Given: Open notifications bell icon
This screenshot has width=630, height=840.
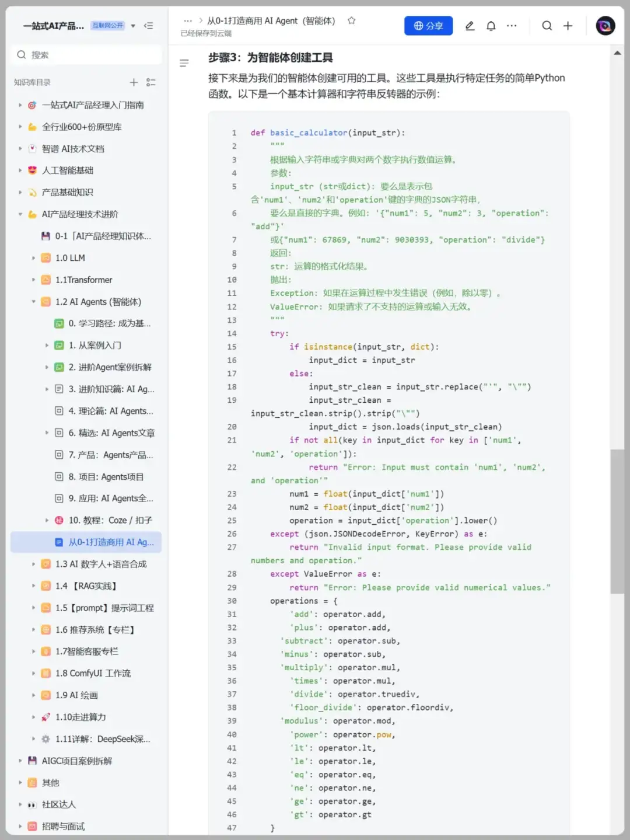Looking at the screenshot, I should click(491, 26).
